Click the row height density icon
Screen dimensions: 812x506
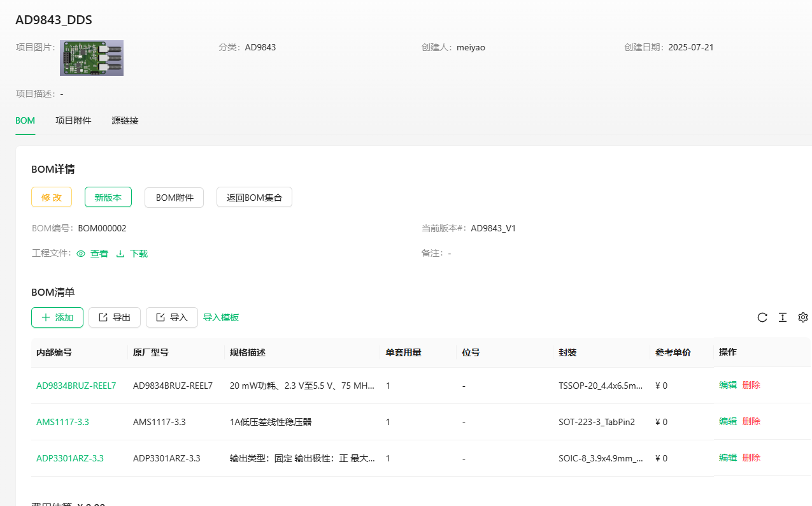783,317
